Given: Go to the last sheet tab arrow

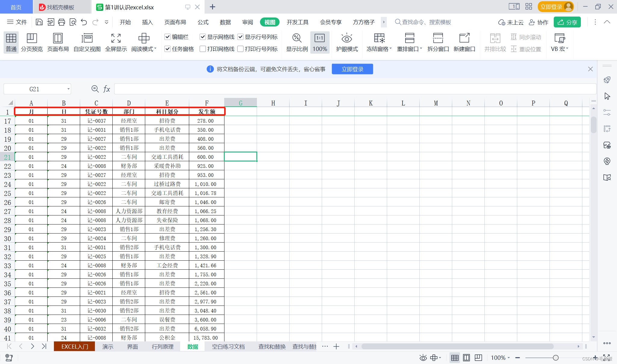Looking at the screenshot, I should pyautogui.click(x=44, y=347).
